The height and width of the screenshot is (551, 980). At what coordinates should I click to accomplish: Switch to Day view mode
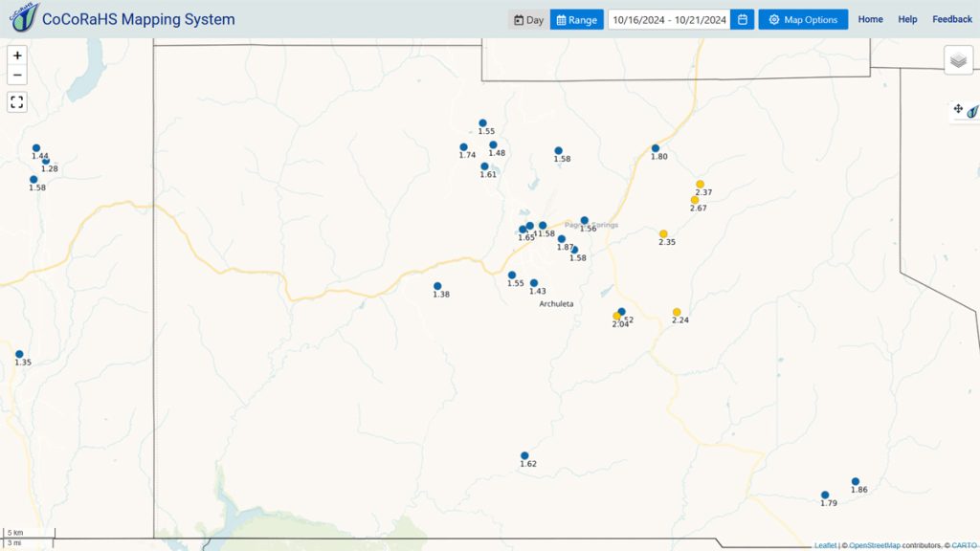point(528,19)
